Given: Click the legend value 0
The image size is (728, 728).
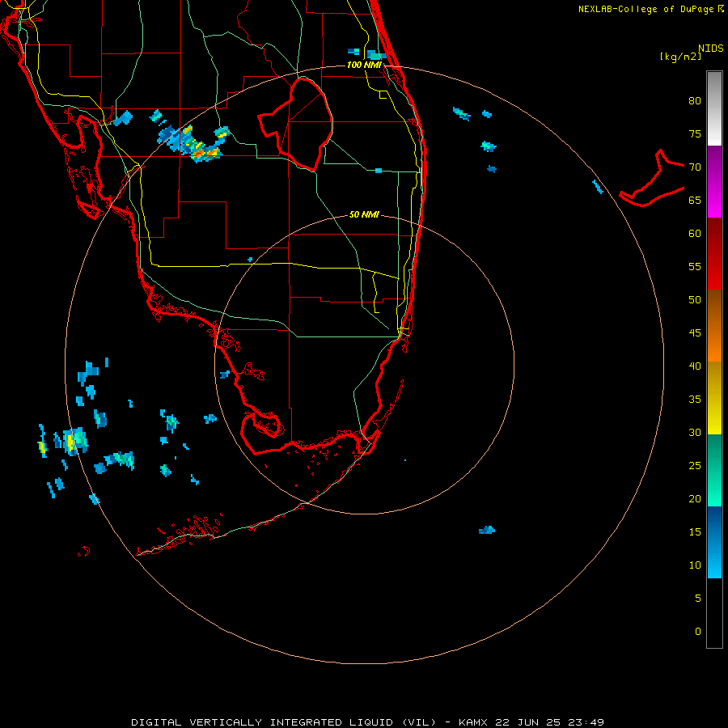Looking at the screenshot, I should [698, 632].
